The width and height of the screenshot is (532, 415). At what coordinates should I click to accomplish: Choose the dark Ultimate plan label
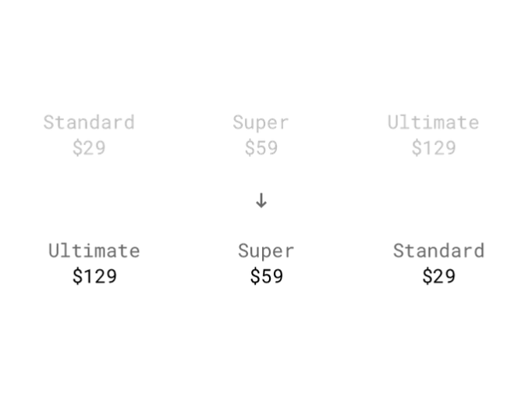point(94,251)
